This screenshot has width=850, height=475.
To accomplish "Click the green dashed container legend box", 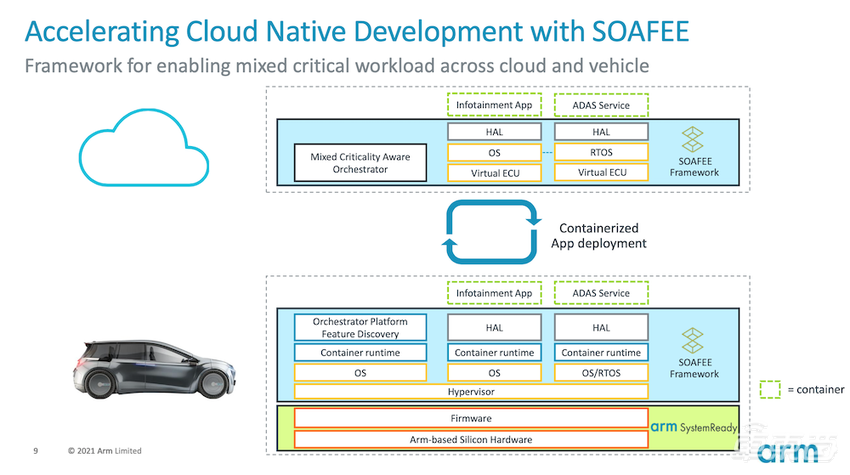I will 771,389.
